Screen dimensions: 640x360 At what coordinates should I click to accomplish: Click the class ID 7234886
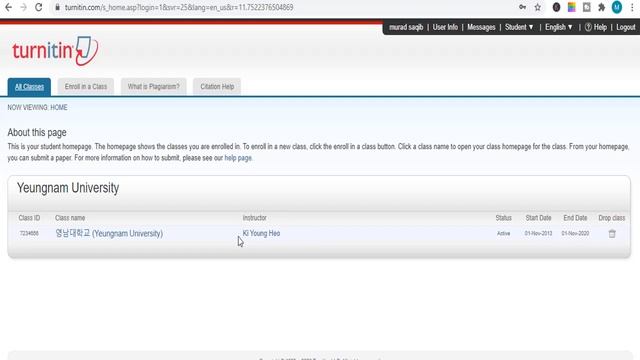click(x=29, y=233)
